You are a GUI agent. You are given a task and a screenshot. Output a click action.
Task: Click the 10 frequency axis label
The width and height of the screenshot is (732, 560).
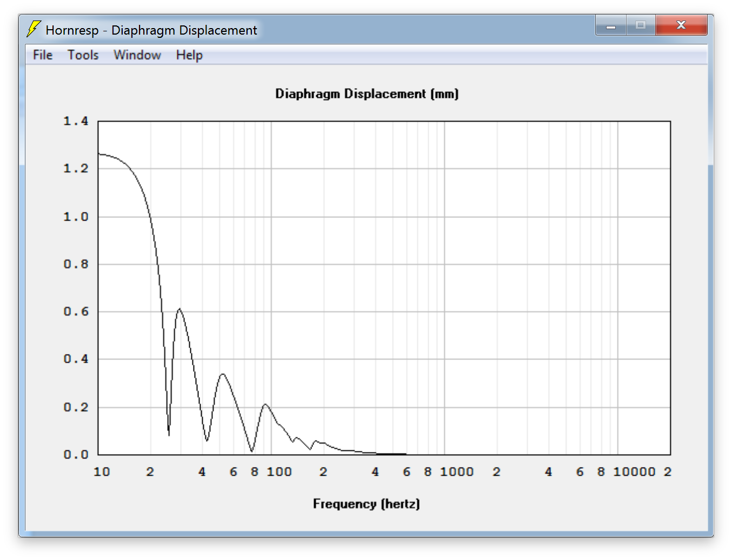tap(102, 472)
